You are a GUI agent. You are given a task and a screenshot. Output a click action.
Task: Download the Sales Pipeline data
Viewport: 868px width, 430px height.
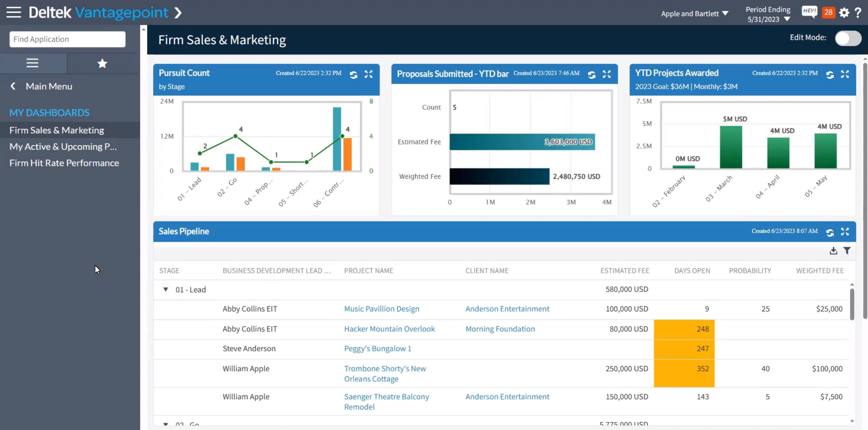tap(833, 251)
